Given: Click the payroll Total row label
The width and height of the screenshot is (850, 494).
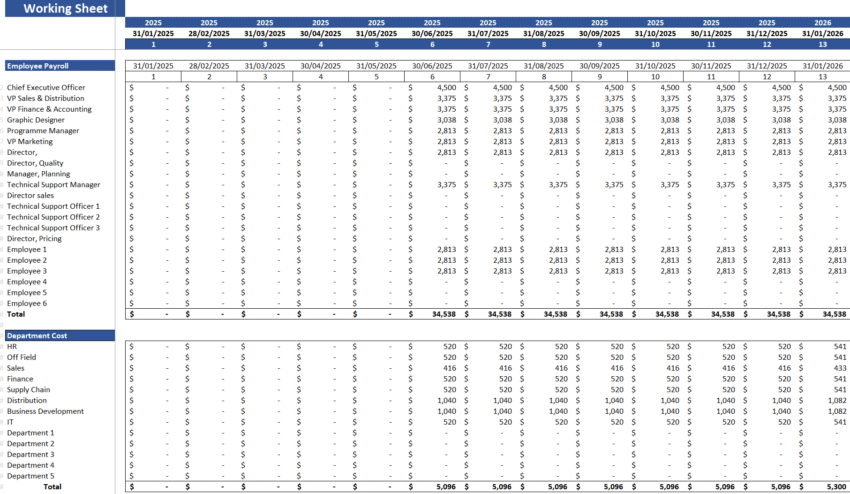Looking at the screenshot, I should pos(16,314).
